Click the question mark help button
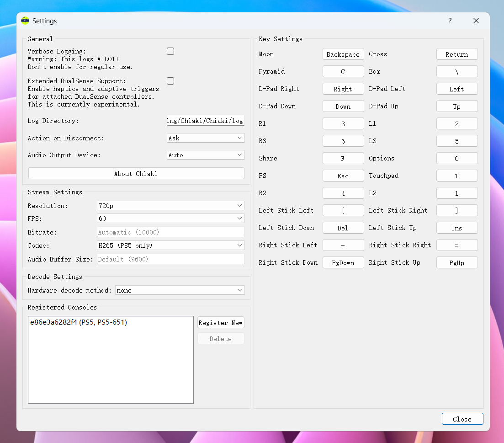Viewport: 504px width, 443px height. tap(450, 21)
